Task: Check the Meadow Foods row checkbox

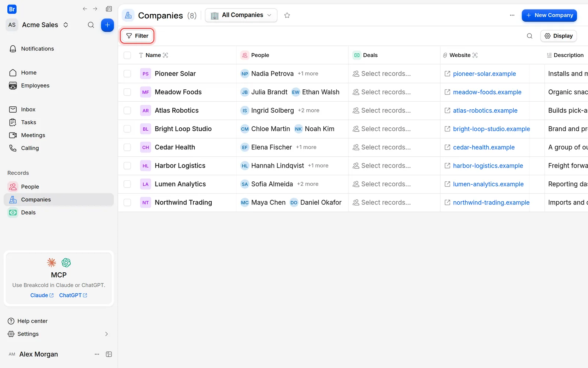Action: pos(127,92)
